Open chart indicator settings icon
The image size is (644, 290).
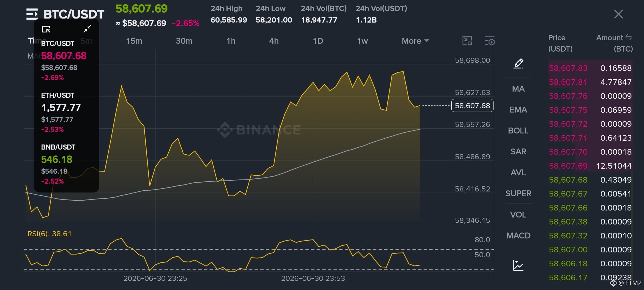pyautogui.click(x=489, y=41)
